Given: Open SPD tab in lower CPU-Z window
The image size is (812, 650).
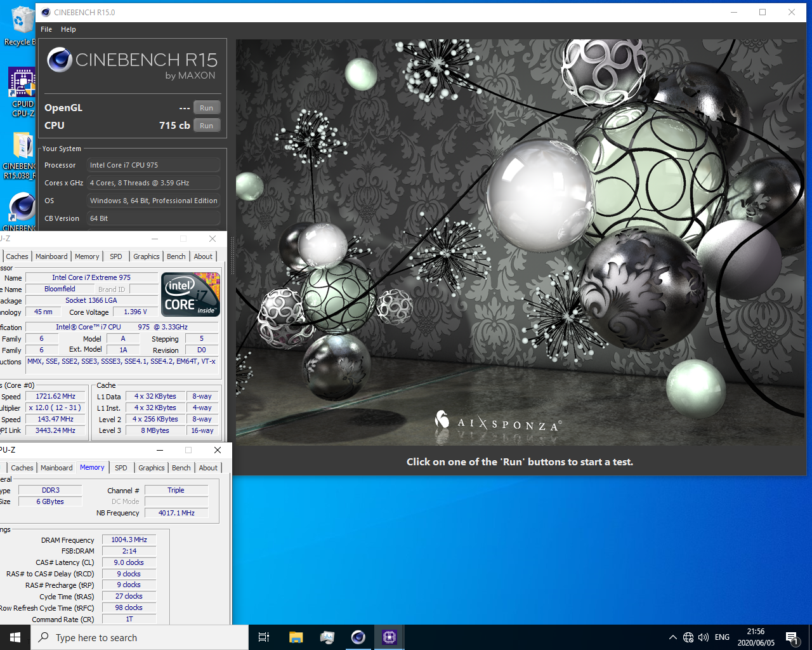Looking at the screenshot, I should point(121,468).
